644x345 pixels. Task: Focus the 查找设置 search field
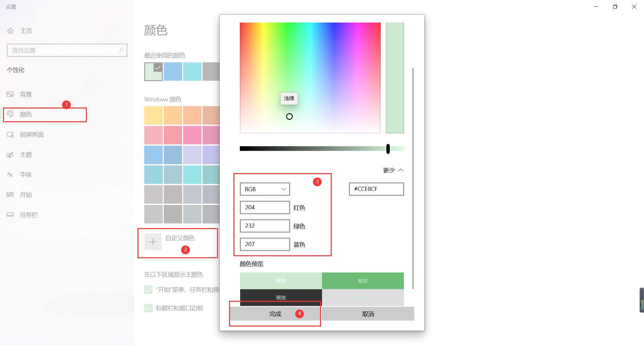click(67, 50)
